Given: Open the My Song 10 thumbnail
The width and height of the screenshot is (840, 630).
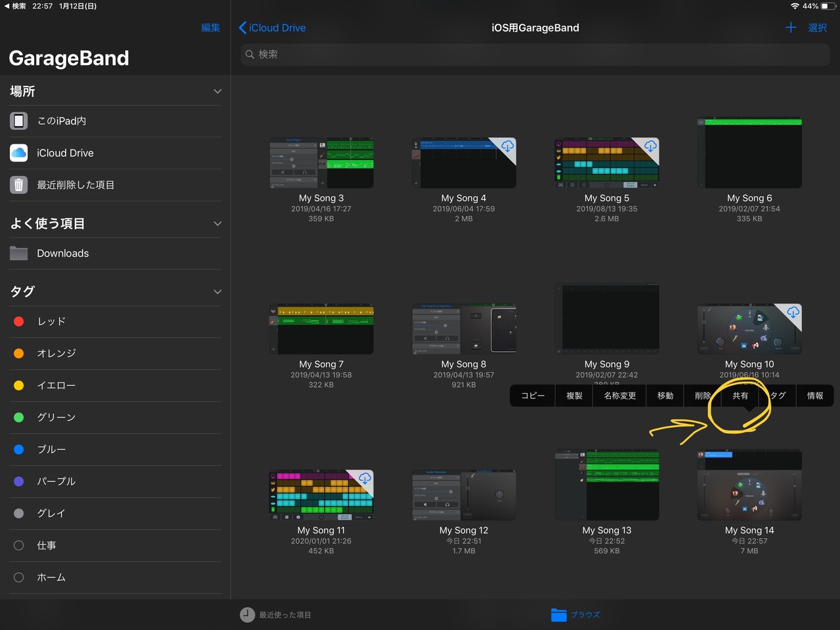Looking at the screenshot, I should tap(749, 329).
